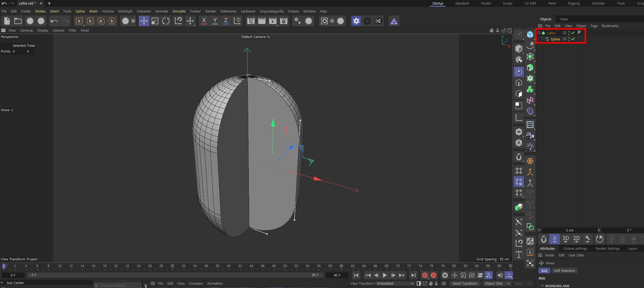
Task: Toggle Snap magnet in left palette
Action: click(x=519, y=157)
